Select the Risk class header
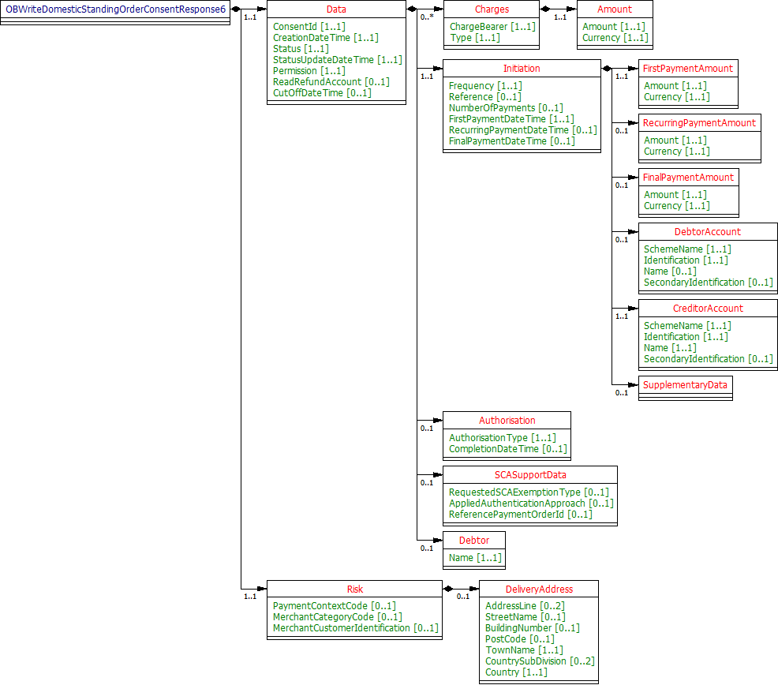The image size is (778, 700). coord(354,589)
